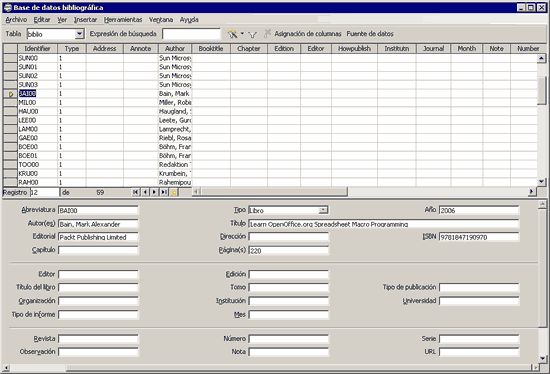Click the empty URL field
This screenshot has height=374, width=550.
coord(479,352)
